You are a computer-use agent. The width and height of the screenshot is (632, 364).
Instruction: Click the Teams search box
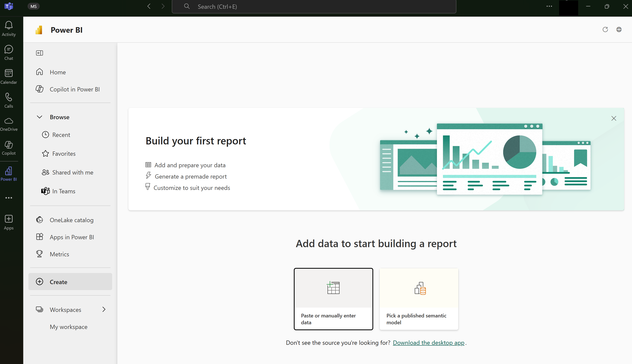[314, 6]
